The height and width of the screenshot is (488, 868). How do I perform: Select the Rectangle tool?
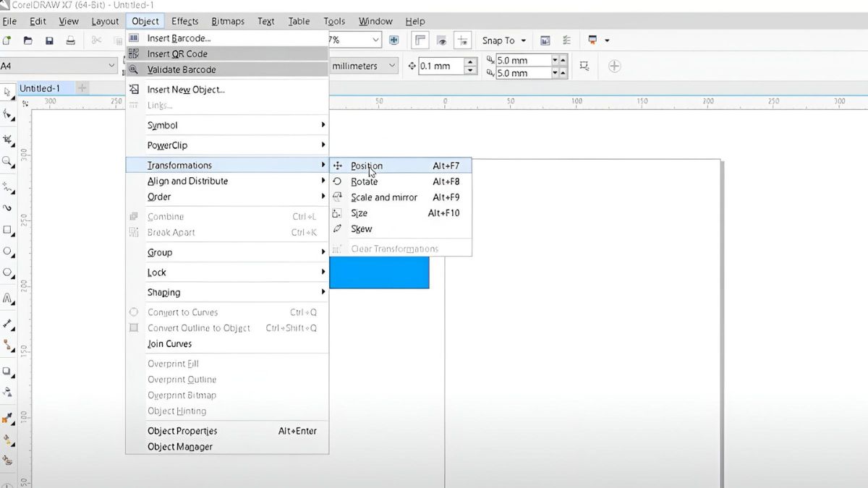(7, 230)
